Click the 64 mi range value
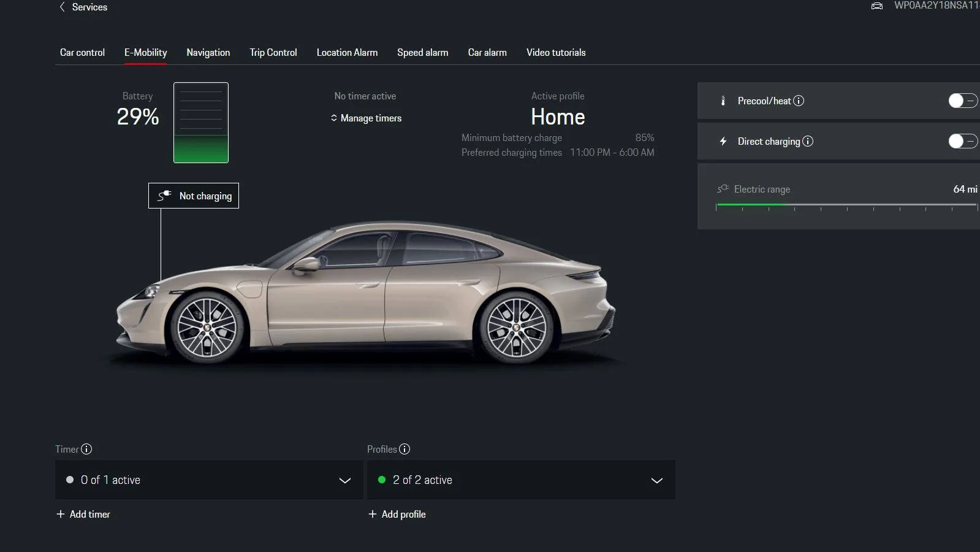The image size is (980, 552). coord(965,189)
